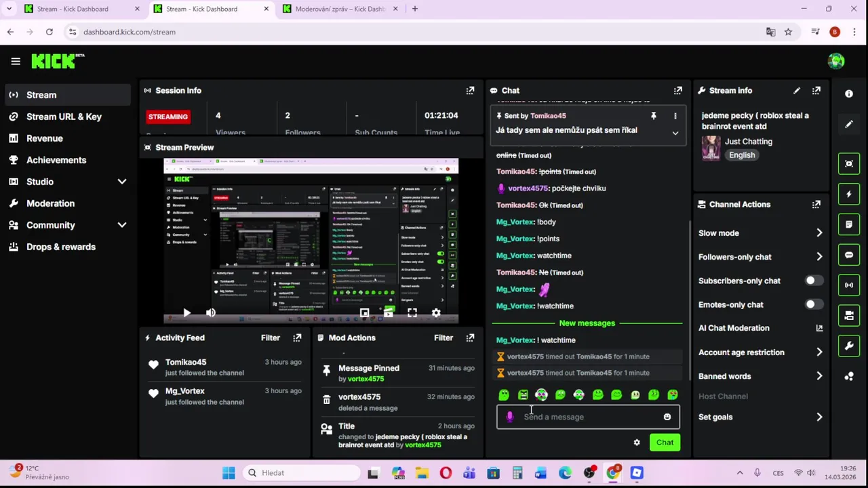Screen dimensions: 868x488
Task: Open stream preview player settings gear
Action: coord(436,312)
